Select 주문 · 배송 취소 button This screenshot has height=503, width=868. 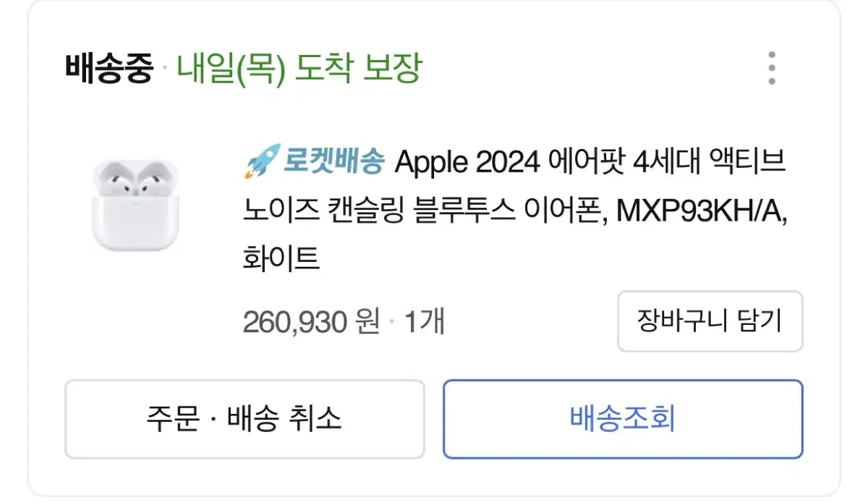click(244, 419)
